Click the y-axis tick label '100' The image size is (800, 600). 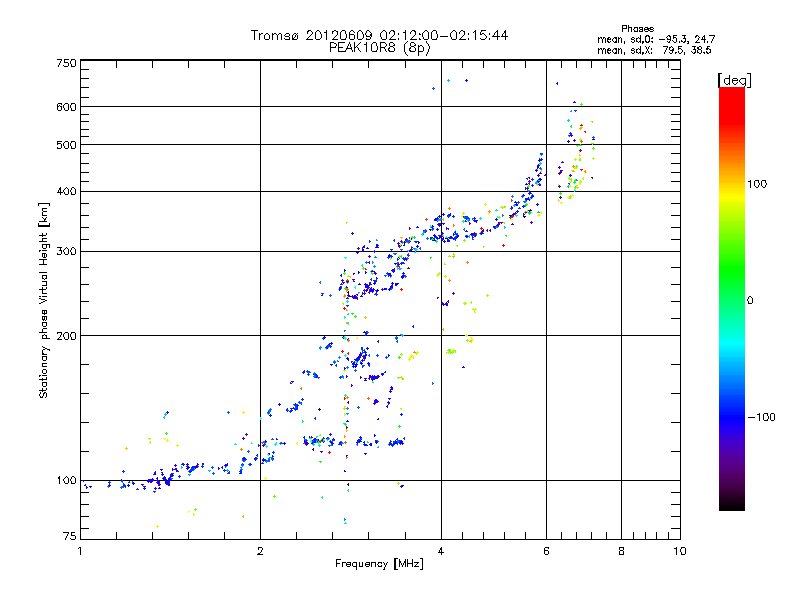coord(66,481)
